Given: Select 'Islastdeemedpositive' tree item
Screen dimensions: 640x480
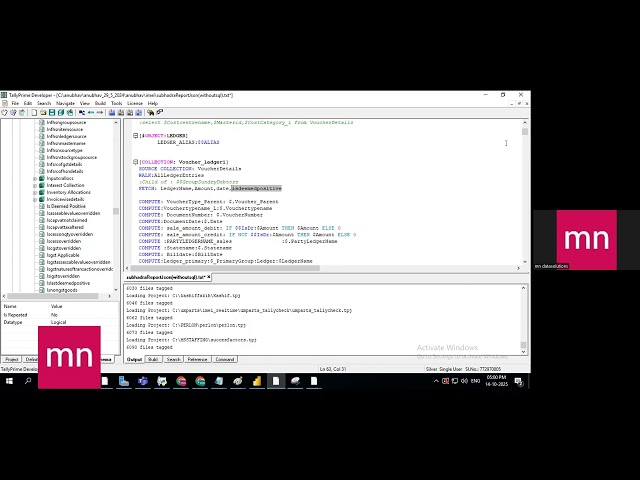Looking at the screenshot, I should click(x=68, y=283).
